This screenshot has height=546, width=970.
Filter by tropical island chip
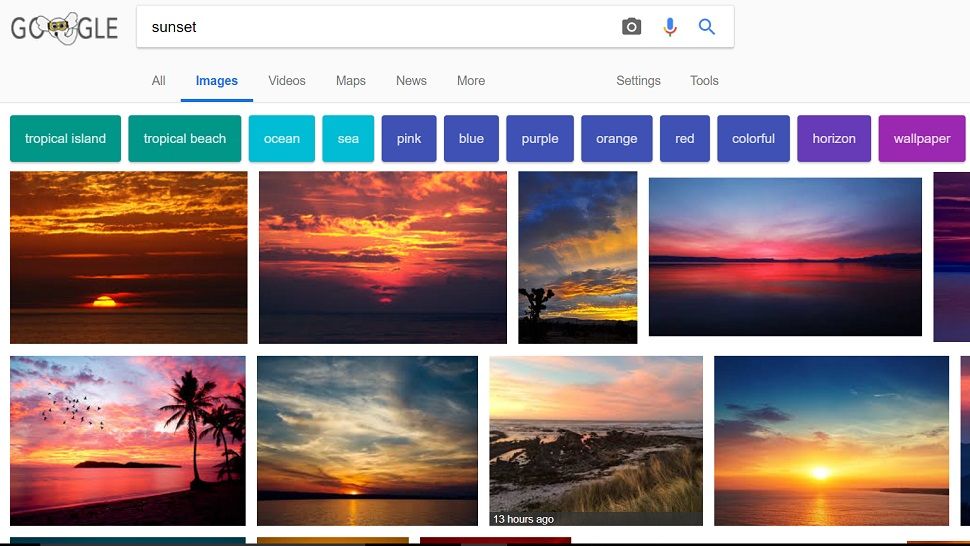pos(65,139)
